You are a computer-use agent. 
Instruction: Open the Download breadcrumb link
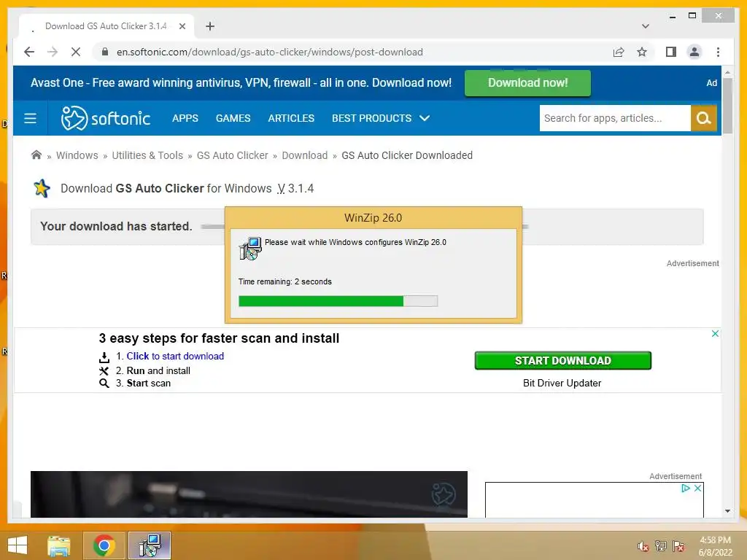coord(305,155)
